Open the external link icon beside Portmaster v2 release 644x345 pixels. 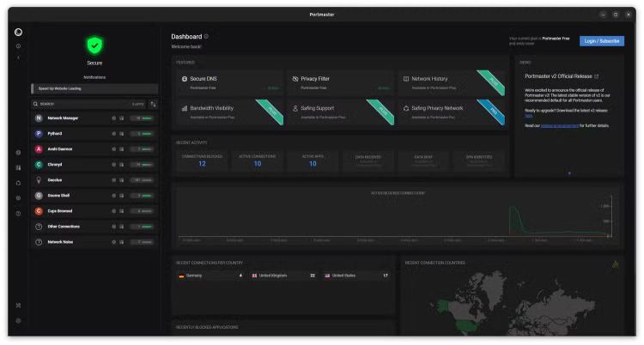tap(597, 76)
